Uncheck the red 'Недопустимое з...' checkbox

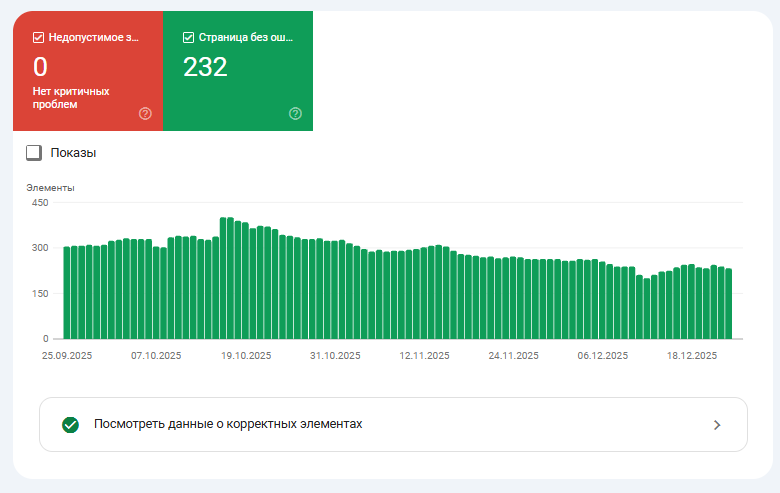click(x=38, y=38)
